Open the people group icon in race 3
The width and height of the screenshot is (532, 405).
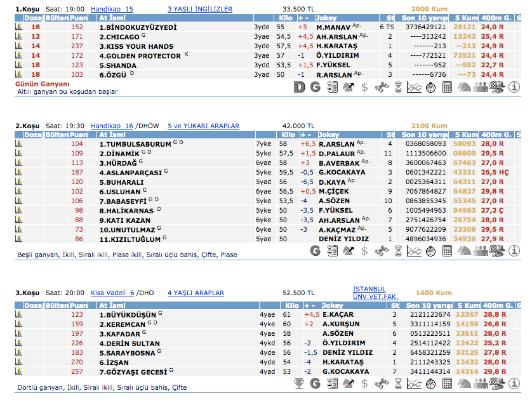pyautogui.click(x=481, y=383)
